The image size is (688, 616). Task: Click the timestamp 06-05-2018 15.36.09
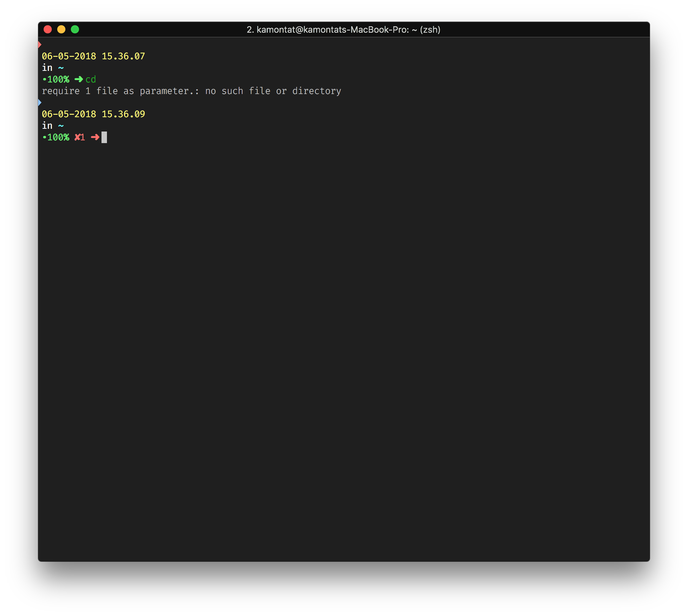(93, 114)
